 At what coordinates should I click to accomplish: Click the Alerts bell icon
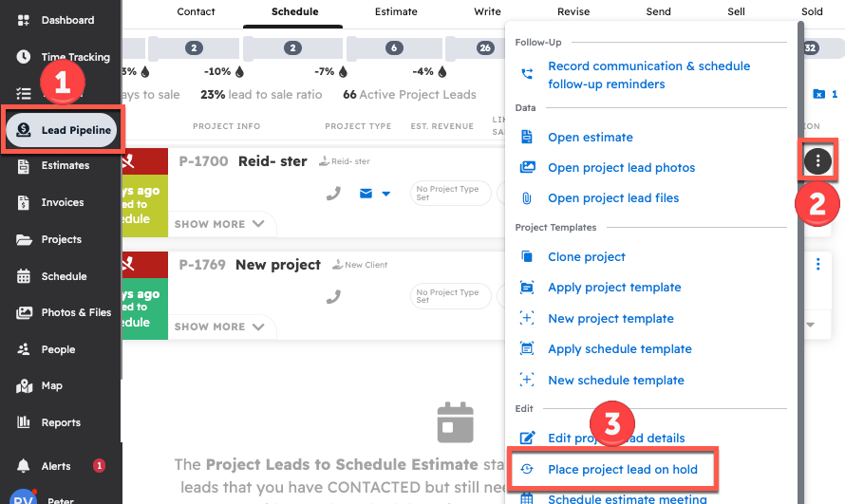pyautogui.click(x=24, y=466)
